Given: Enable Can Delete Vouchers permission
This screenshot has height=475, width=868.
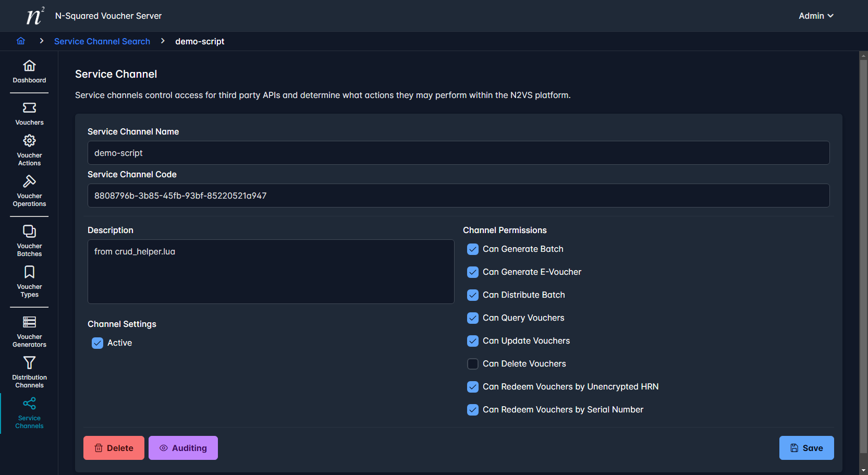Looking at the screenshot, I should coord(473,364).
